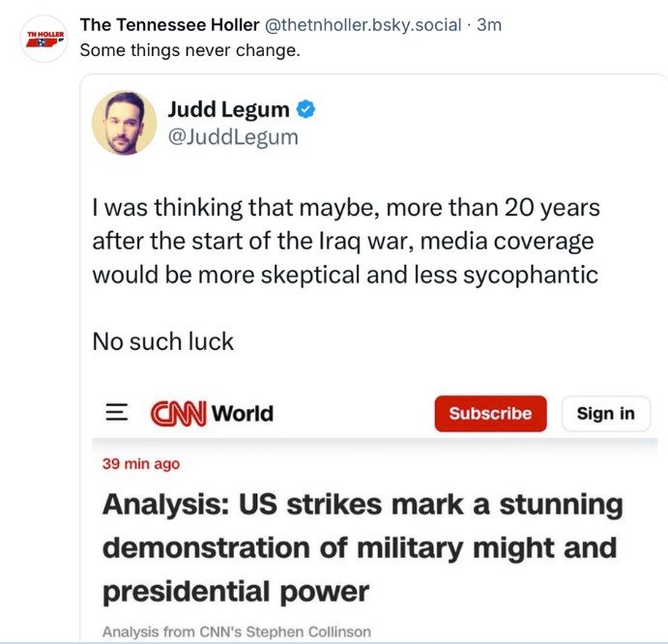Click the "39 min ago" article timestamp

(141, 464)
